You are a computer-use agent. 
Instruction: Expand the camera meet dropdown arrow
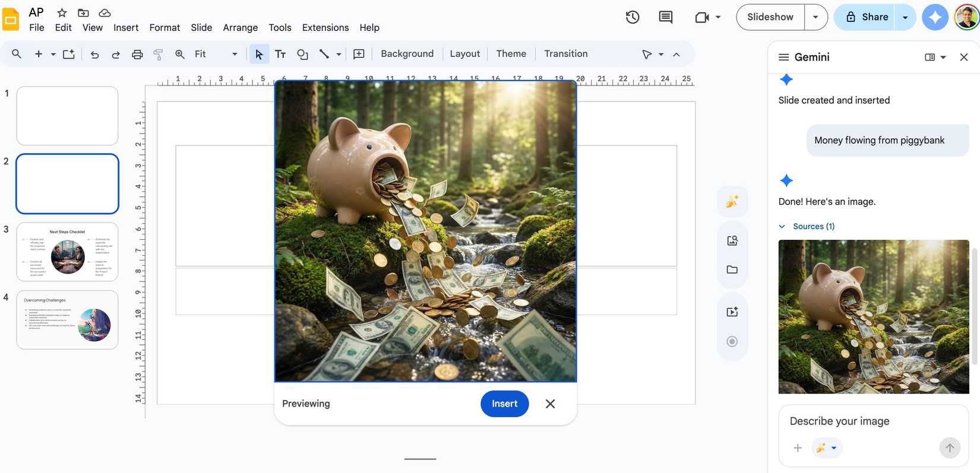tap(718, 17)
